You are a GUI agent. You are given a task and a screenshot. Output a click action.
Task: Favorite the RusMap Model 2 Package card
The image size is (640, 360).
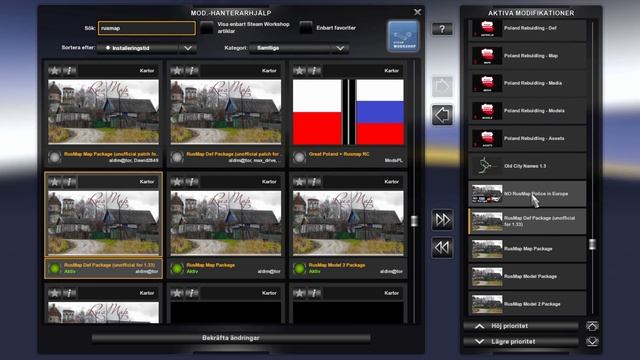(299, 182)
